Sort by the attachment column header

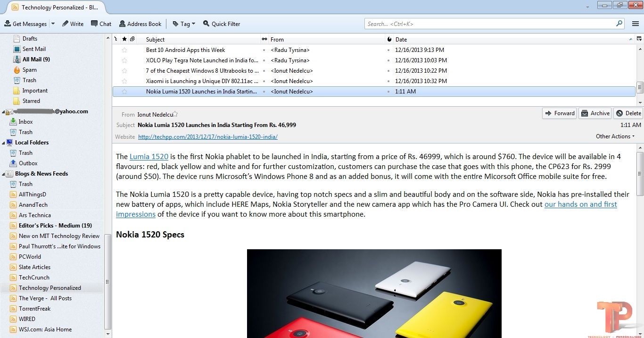[x=132, y=39]
